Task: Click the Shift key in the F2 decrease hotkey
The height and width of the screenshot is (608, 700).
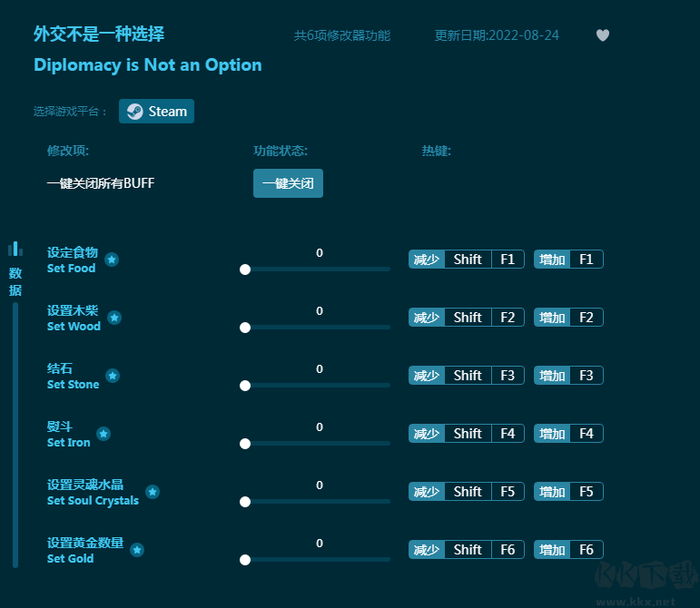Action: click(x=468, y=318)
